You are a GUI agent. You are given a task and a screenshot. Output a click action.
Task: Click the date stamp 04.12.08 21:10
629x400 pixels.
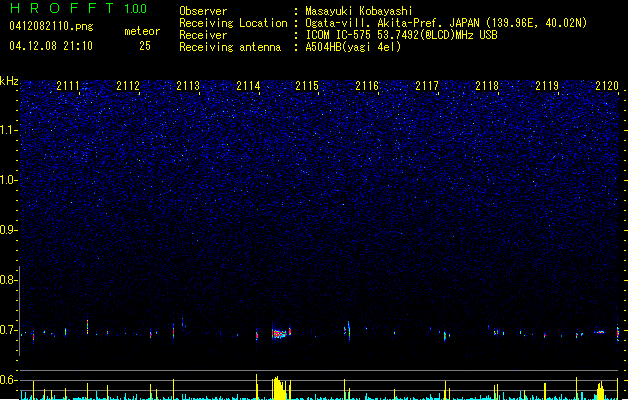pos(51,46)
